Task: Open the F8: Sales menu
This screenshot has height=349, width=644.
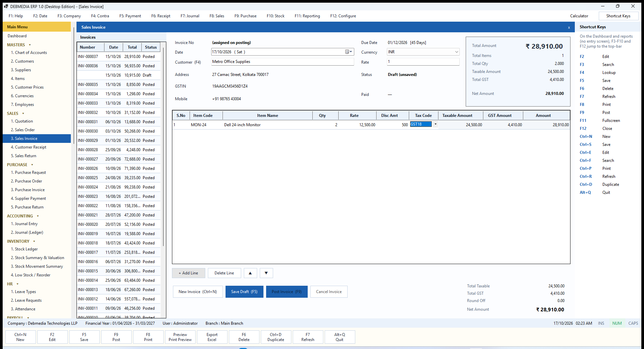Action: click(x=217, y=16)
